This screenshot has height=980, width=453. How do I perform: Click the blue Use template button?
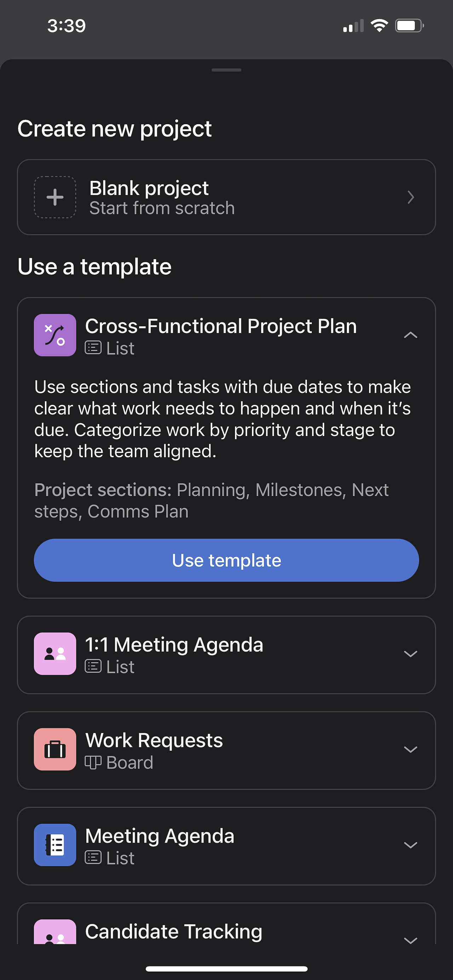pos(226,560)
